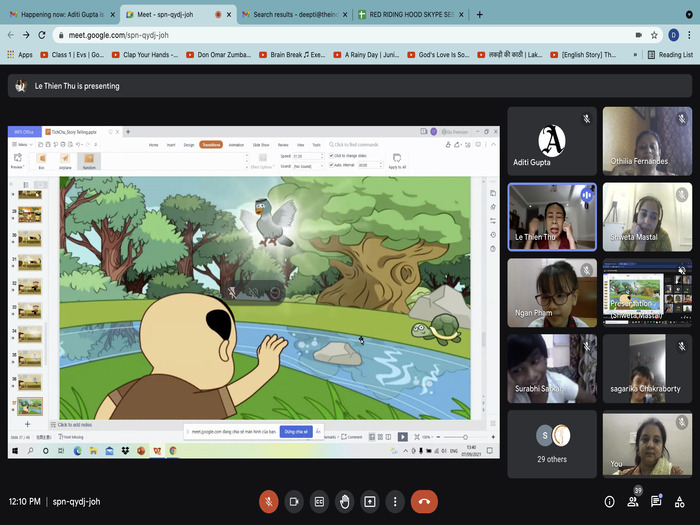
Task: Adjust the WPS zoom slider handle
Action: coord(465,437)
